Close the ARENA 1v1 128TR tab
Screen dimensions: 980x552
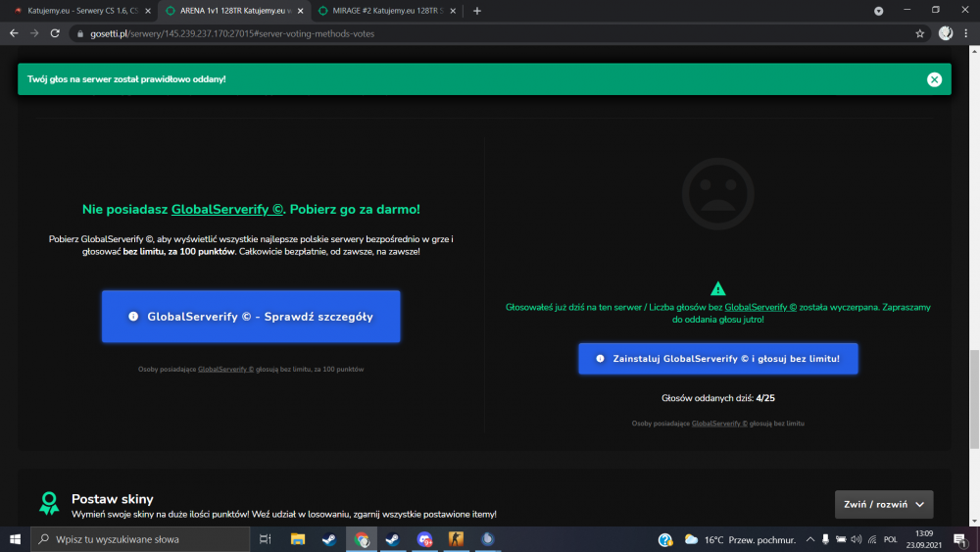(301, 11)
